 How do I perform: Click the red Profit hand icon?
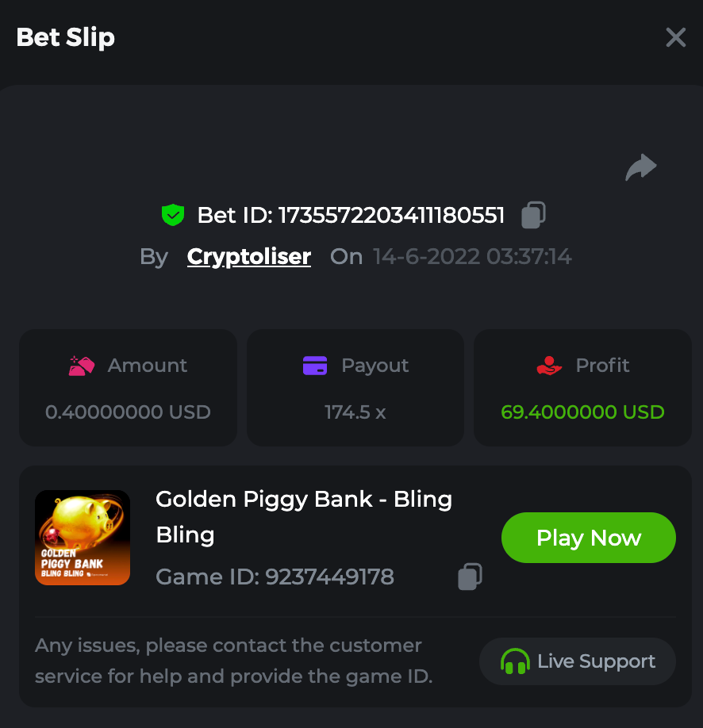[549, 366]
